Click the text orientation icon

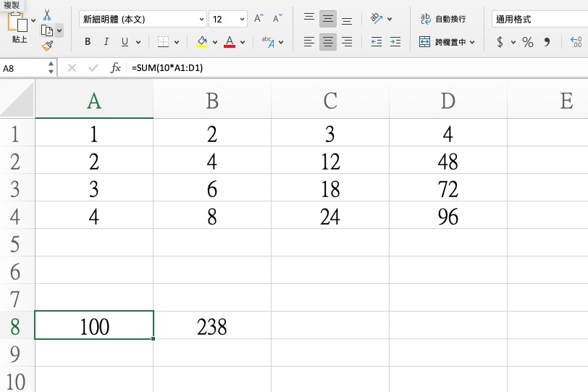pyautogui.click(x=376, y=18)
